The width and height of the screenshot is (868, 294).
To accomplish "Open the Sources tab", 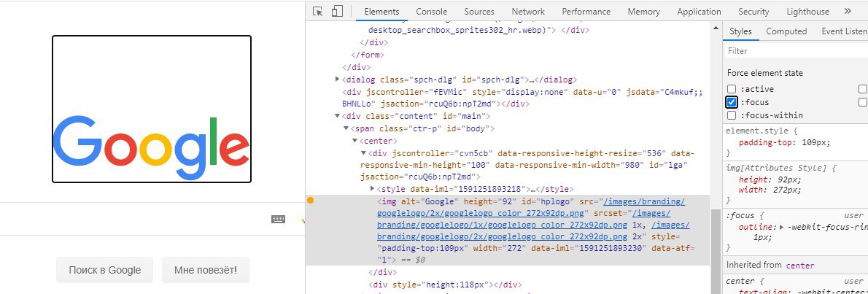I will coord(478,12).
